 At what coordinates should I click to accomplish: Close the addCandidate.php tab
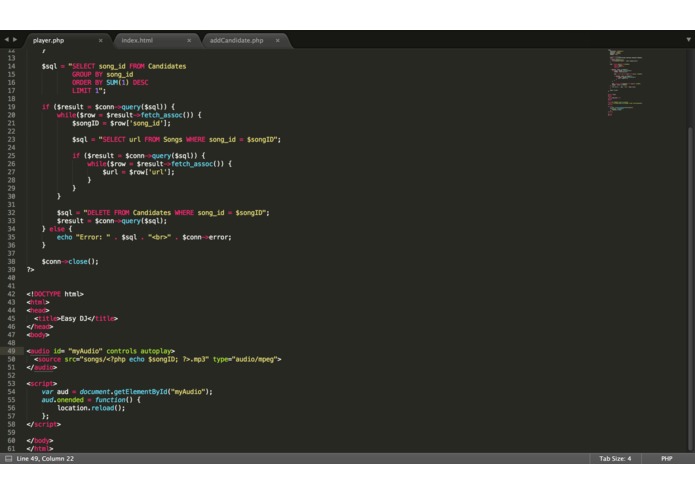278,40
